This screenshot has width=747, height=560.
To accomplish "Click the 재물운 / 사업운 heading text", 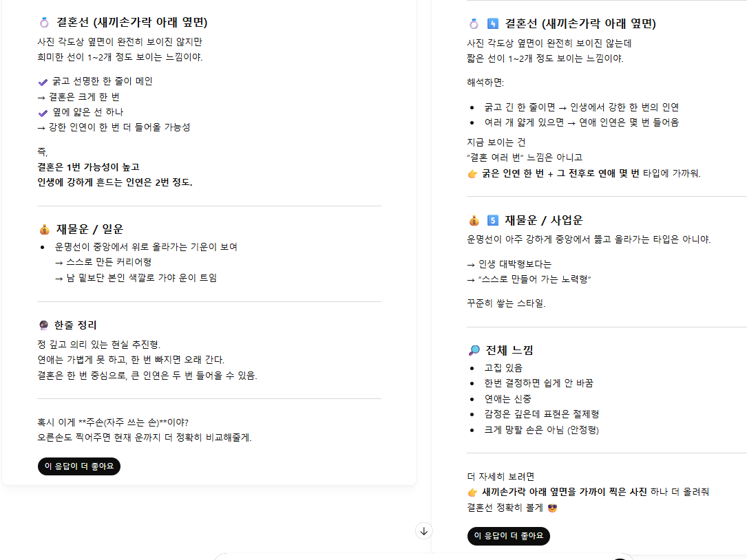I will click(544, 220).
